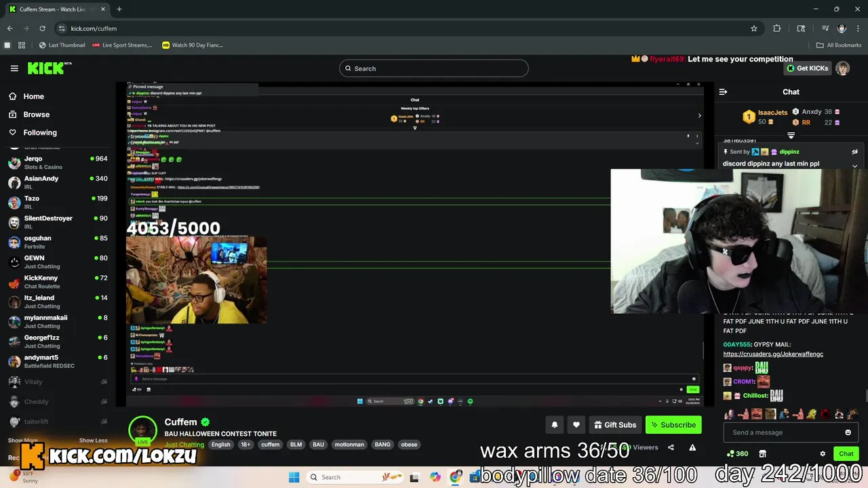The height and width of the screenshot is (488, 868).
Task: Expand the pinned message with the chevron
Action: click(854, 165)
